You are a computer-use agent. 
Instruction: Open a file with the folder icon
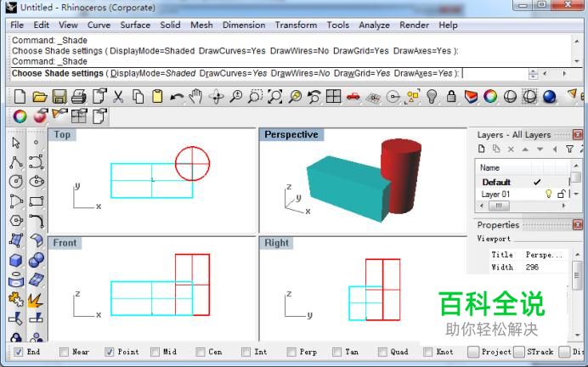coord(39,96)
